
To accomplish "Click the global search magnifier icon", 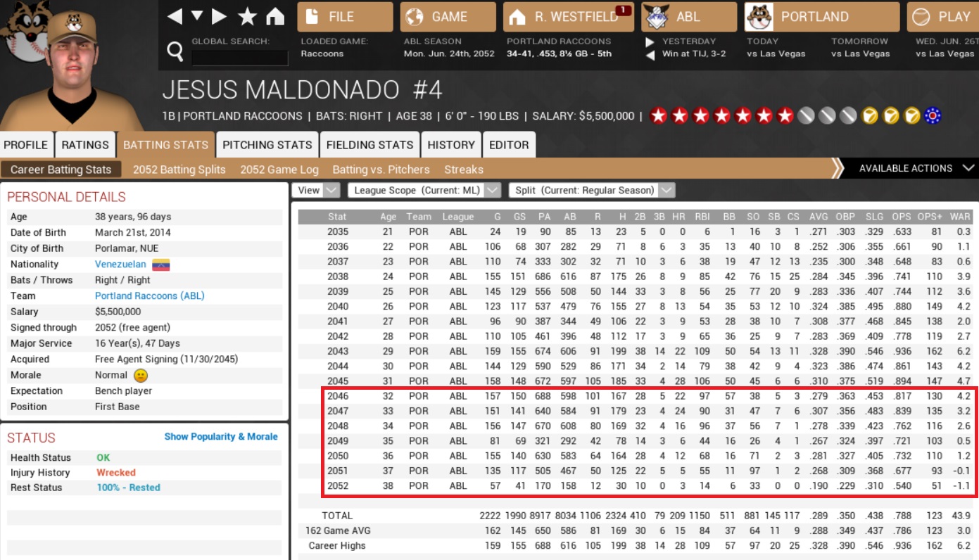I will pos(175,51).
